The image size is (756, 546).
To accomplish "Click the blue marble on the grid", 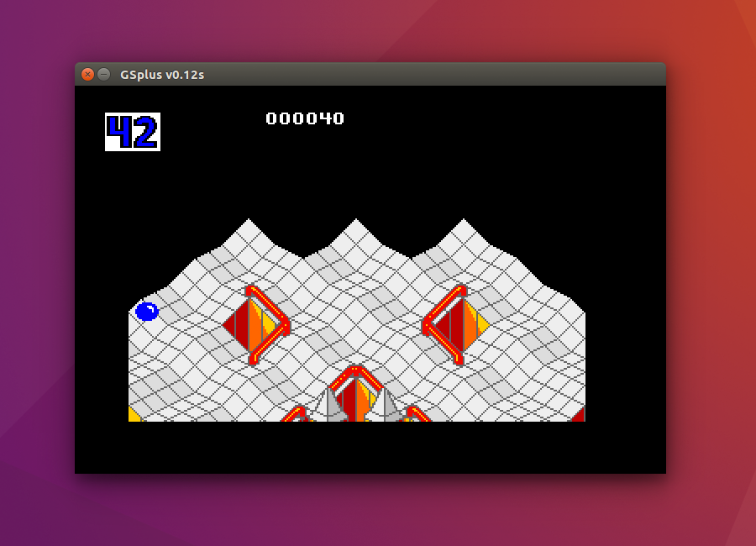I will (x=147, y=312).
